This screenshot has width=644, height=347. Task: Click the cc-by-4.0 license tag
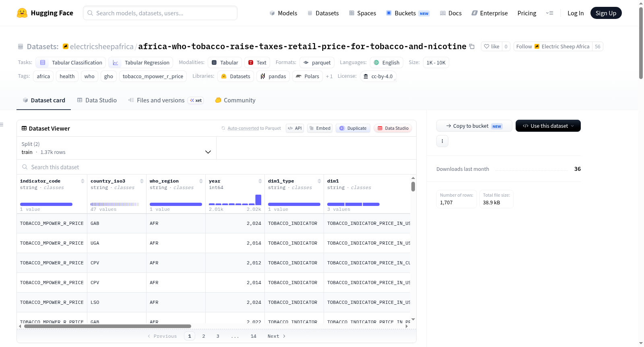tap(378, 76)
